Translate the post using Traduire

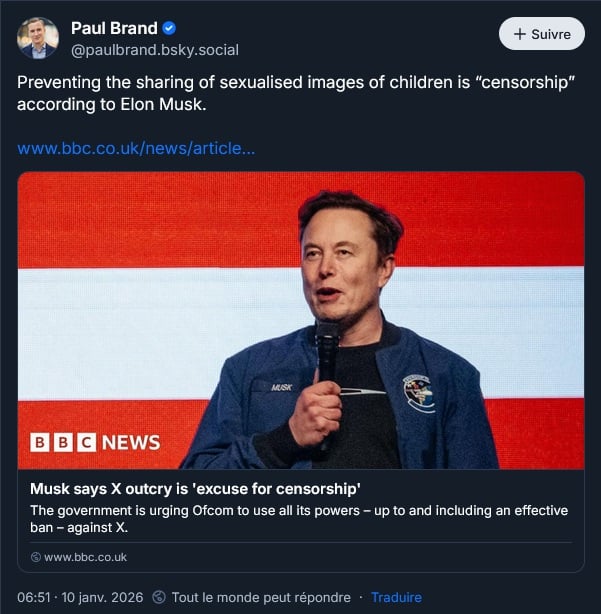tap(396, 597)
